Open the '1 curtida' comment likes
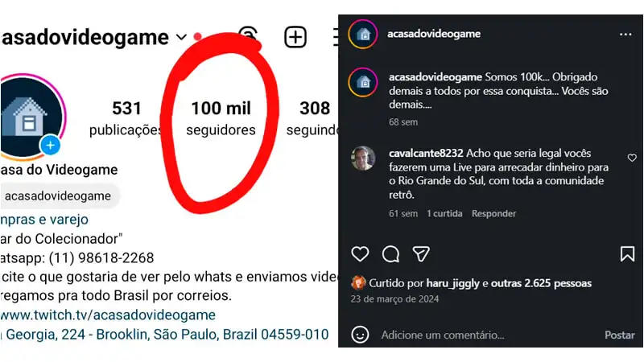 click(444, 214)
